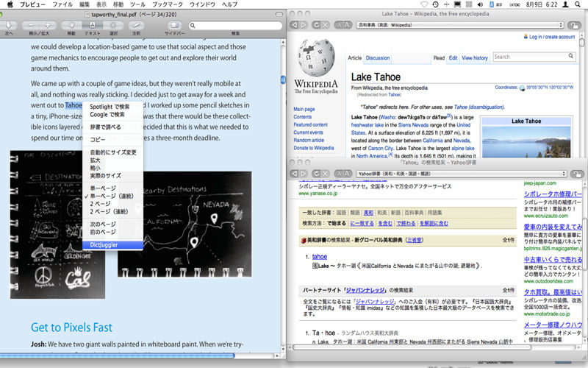Click the Annotate (注釈) toolbar icon
The width and height of the screenshot is (588, 368).
coord(136,26)
